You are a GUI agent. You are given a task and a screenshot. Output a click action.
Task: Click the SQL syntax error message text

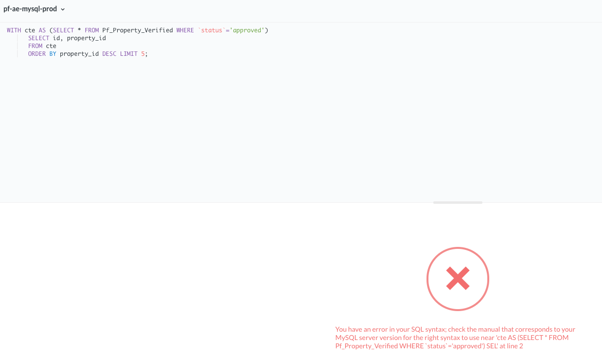pos(455,338)
